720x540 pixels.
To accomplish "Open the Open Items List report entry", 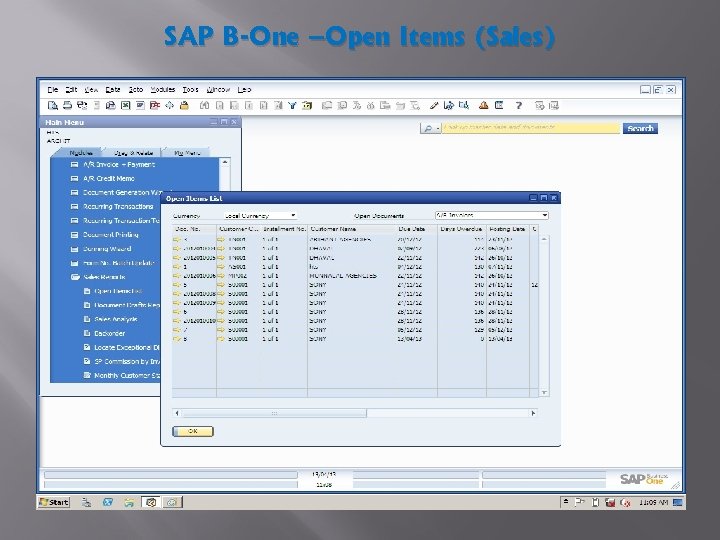I will pos(118,291).
